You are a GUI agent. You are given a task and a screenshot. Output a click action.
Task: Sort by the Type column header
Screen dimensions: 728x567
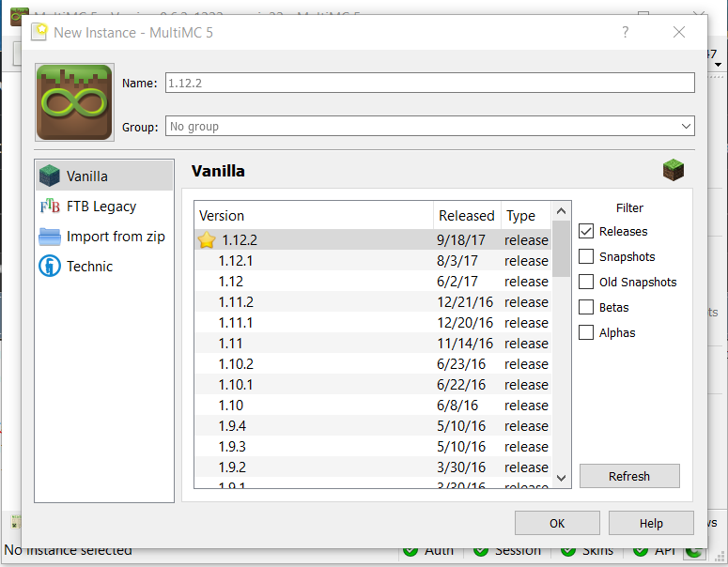[x=526, y=215]
